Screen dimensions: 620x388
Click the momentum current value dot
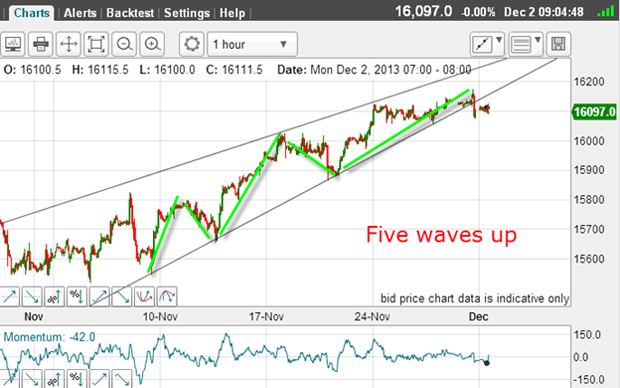(x=487, y=362)
